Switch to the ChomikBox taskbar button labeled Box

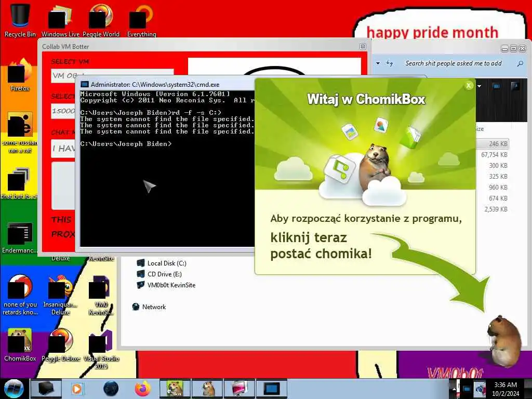(175, 389)
